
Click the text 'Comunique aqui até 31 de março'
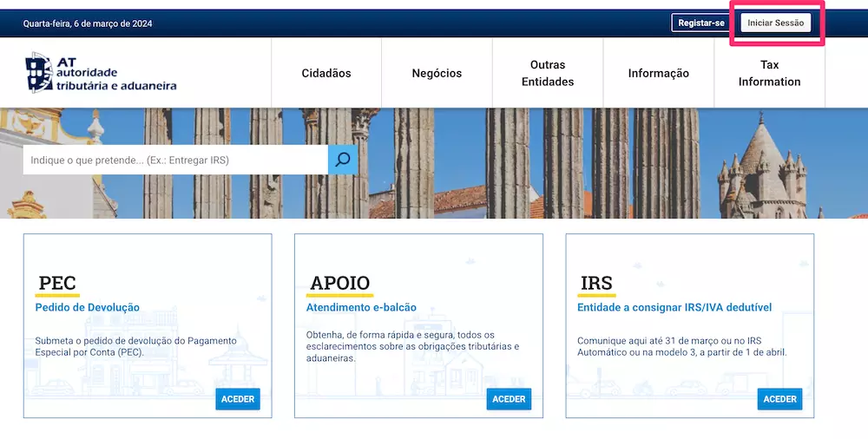click(x=681, y=346)
